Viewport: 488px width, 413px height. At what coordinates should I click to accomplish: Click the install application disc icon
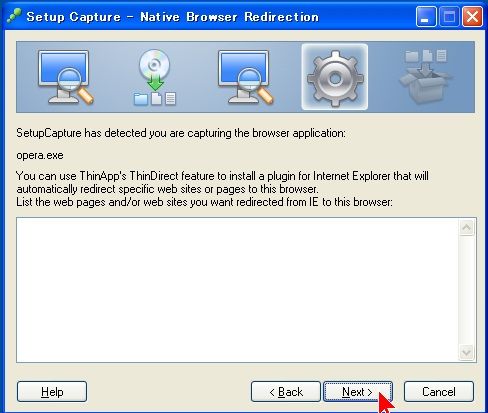coord(155,77)
